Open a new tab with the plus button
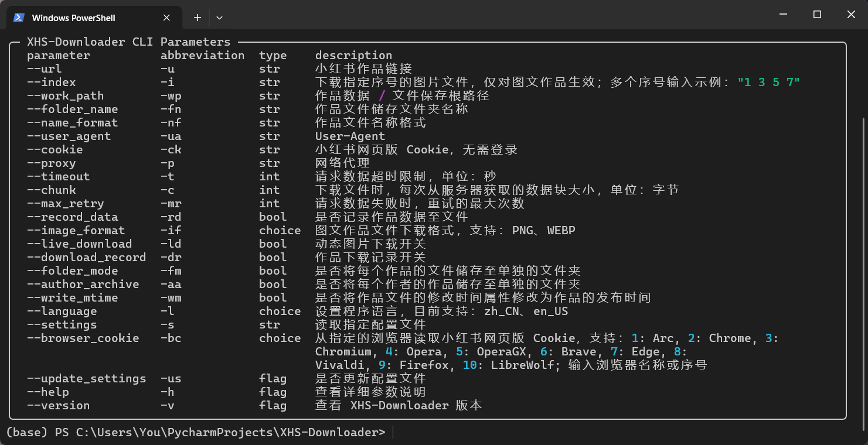 (x=198, y=18)
